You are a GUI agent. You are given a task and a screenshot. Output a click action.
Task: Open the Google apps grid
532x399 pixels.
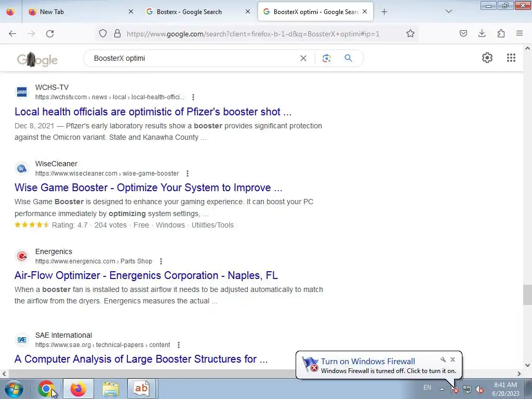pyautogui.click(x=511, y=58)
